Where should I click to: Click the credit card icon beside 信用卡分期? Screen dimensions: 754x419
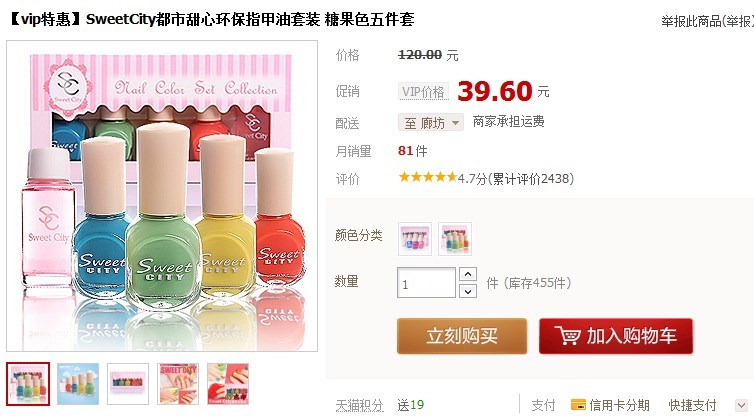tap(578, 405)
